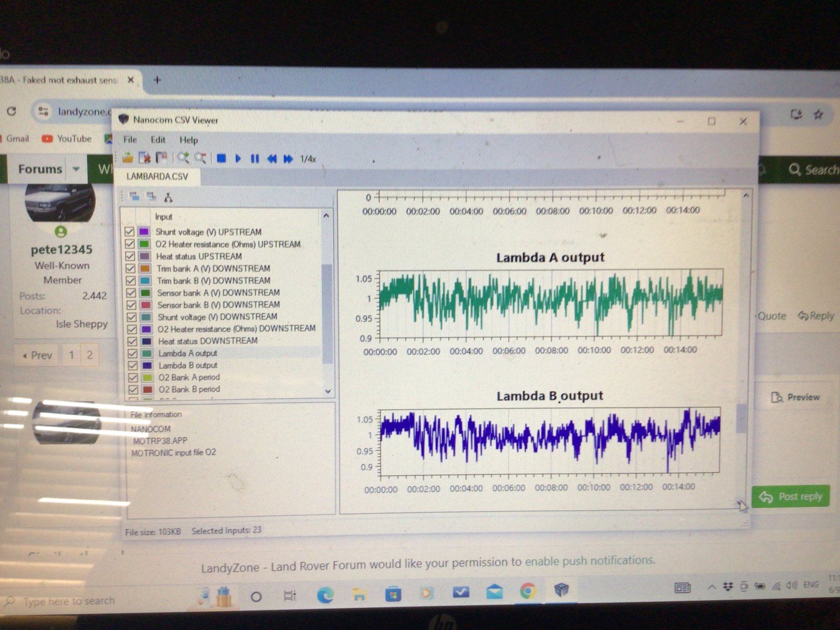Pause playback with the blue pause button
Screen dimensions: 840x630
(x=255, y=159)
